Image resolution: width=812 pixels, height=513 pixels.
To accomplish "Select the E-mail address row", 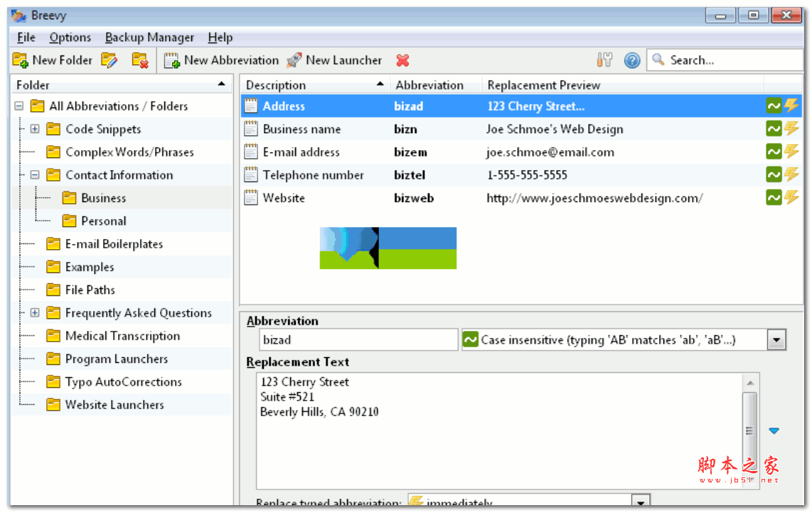I will click(x=521, y=152).
